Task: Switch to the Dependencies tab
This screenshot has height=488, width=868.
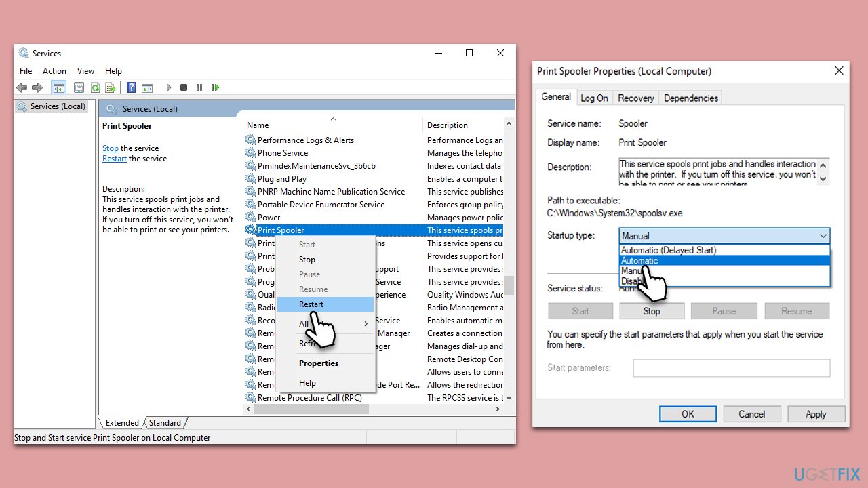Action: point(690,98)
